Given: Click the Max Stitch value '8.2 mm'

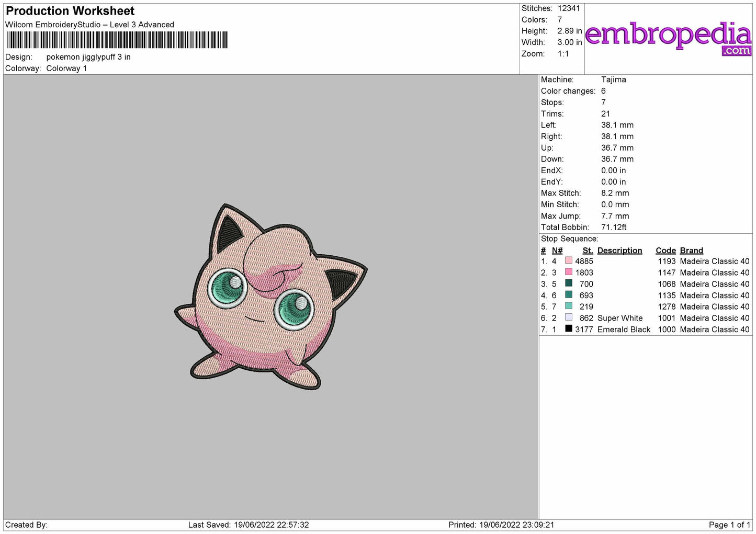Looking at the screenshot, I should click(615, 193).
